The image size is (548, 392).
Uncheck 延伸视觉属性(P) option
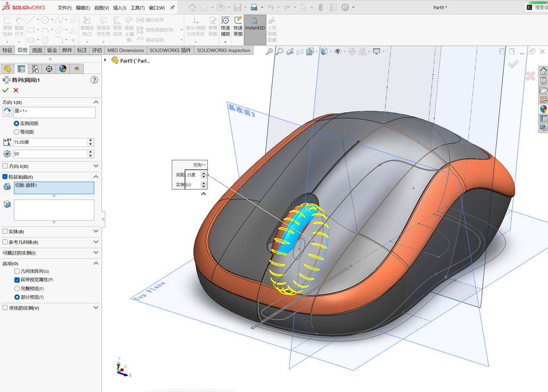pyautogui.click(x=17, y=280)
